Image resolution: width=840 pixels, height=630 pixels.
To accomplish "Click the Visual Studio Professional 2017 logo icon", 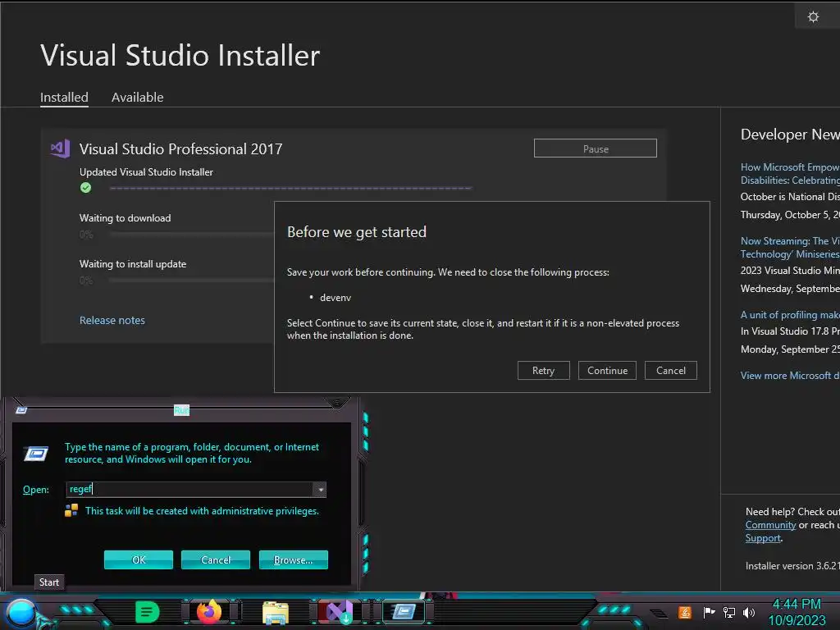I will coord(61,148).
